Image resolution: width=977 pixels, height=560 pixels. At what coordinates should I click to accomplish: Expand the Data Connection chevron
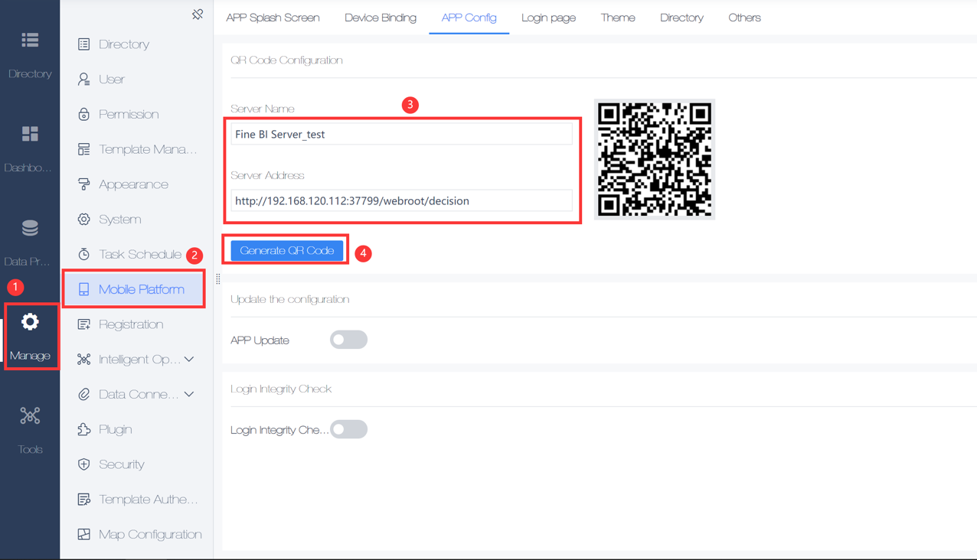pyautogui.click(x=189, y=395)
